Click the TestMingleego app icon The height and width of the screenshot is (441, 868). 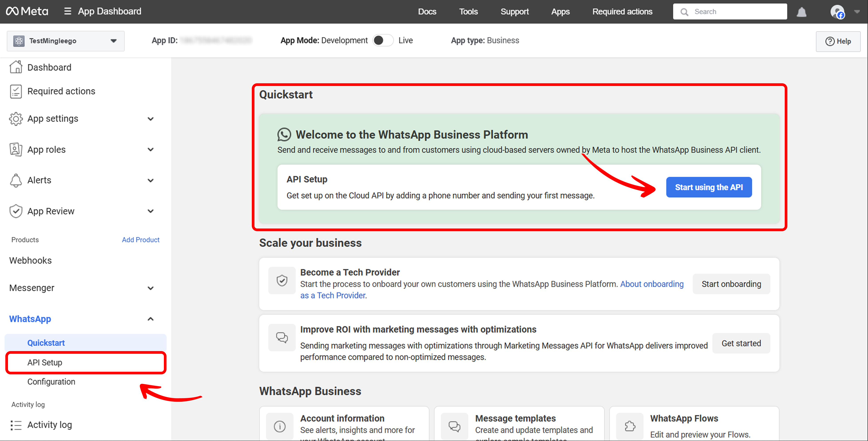[x=19, y=41]
